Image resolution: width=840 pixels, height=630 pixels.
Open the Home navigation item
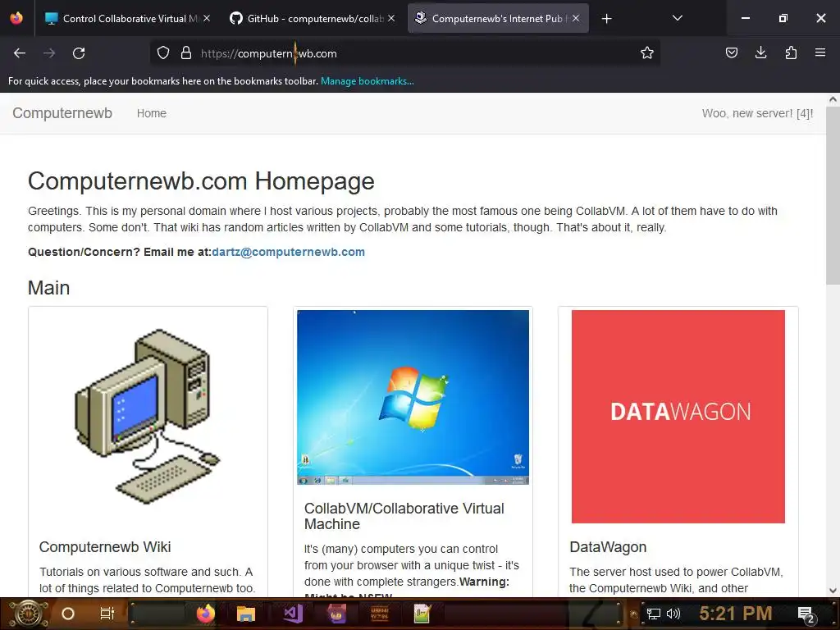pyautogui.click(x=152, y=113)
